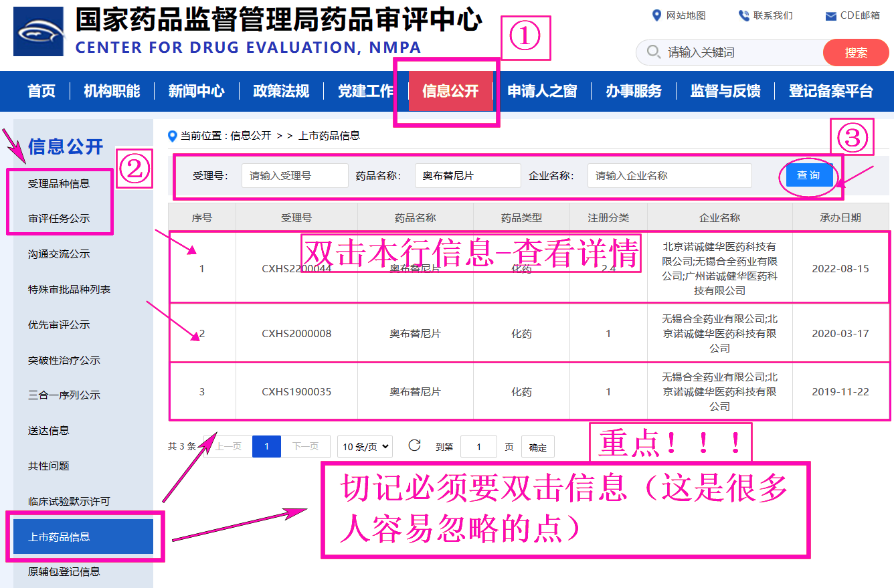Click the magnifier icon in search box
This screenshot has height=588, width=894.
click(x=653, y=52)
